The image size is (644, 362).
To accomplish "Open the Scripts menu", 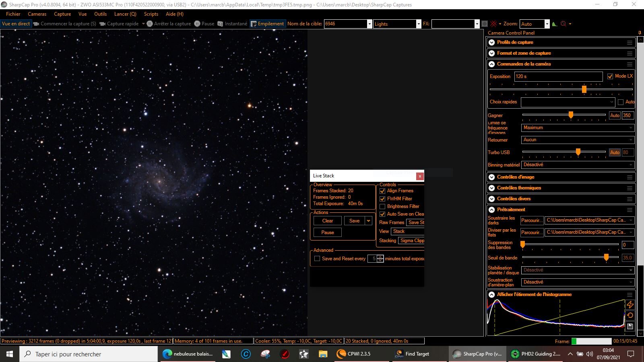I will (151, 14).
